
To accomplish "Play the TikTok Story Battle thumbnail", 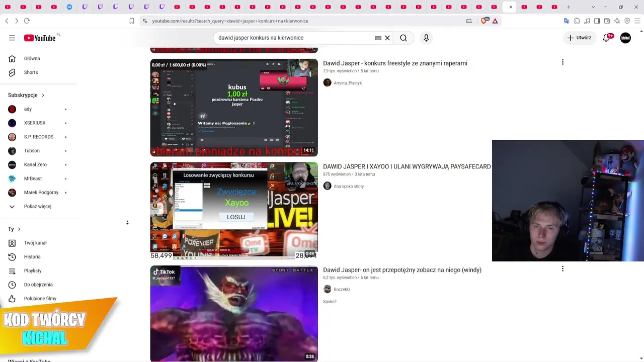I will [234, 314].
